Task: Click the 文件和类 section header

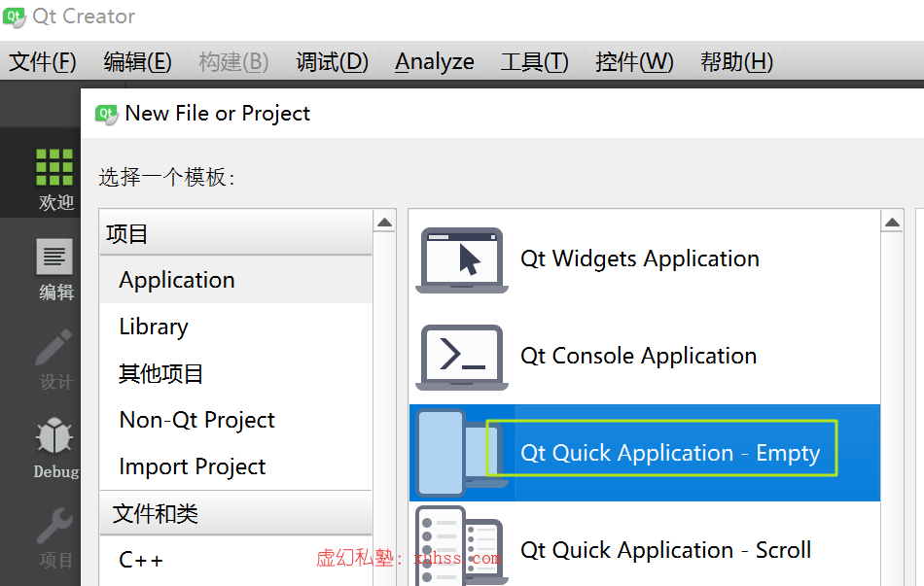Action: (236, 513)
